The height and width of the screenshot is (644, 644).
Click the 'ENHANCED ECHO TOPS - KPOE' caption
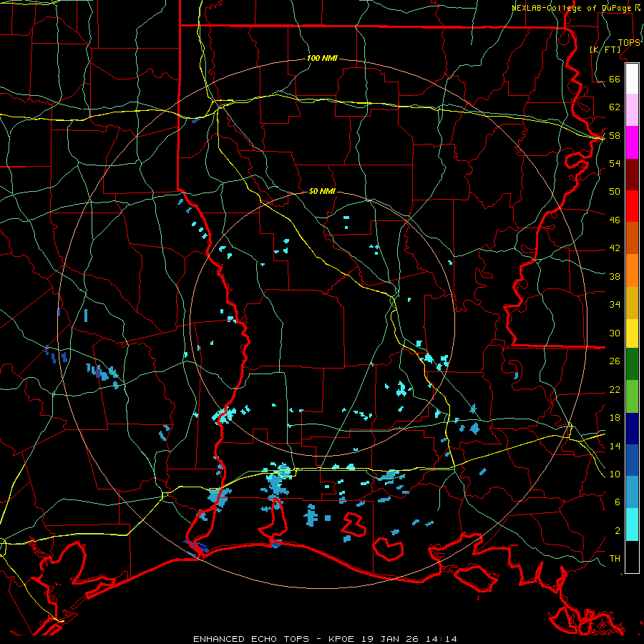(x=275, y=639)
